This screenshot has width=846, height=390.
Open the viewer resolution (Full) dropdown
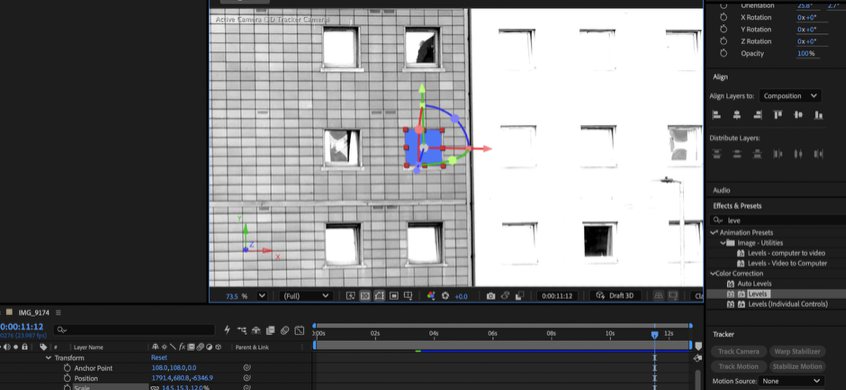tap(305, 296)
